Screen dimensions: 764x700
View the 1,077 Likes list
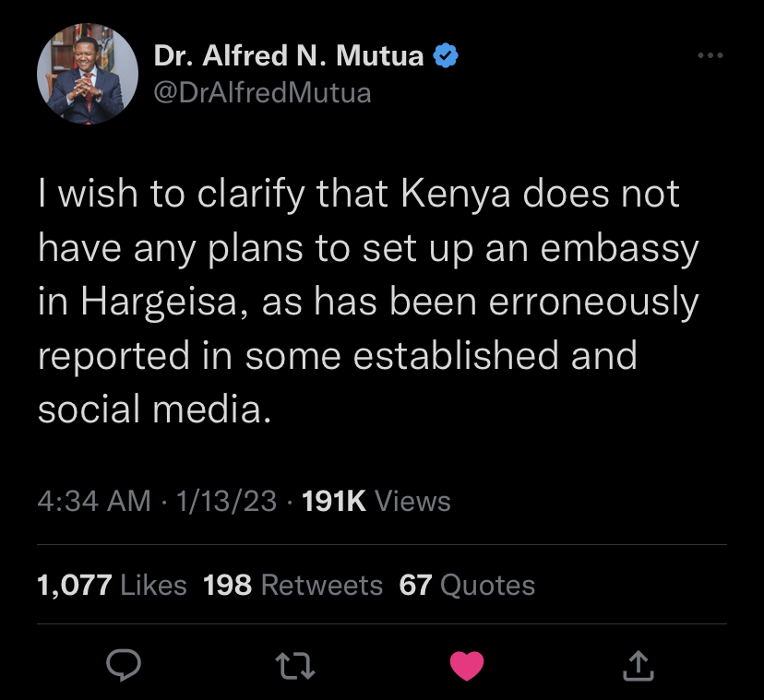(112, 585)
